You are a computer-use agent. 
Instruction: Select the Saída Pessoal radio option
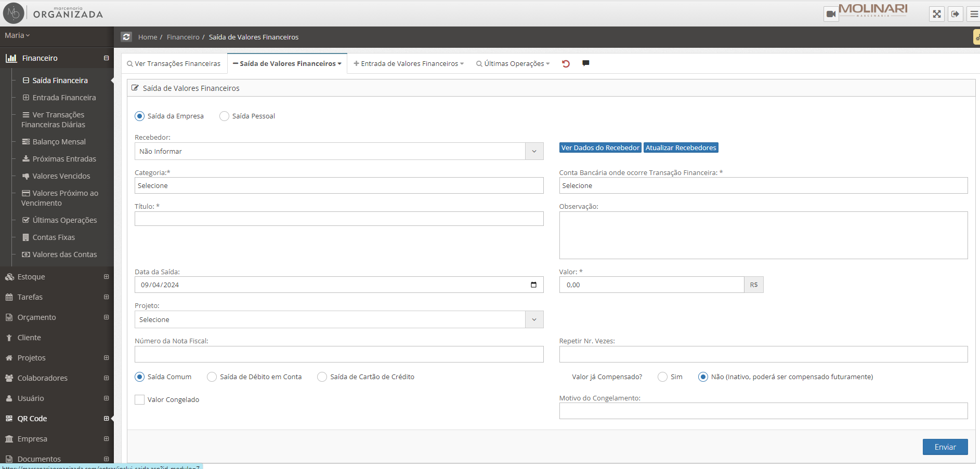click(x=224, y=116)
